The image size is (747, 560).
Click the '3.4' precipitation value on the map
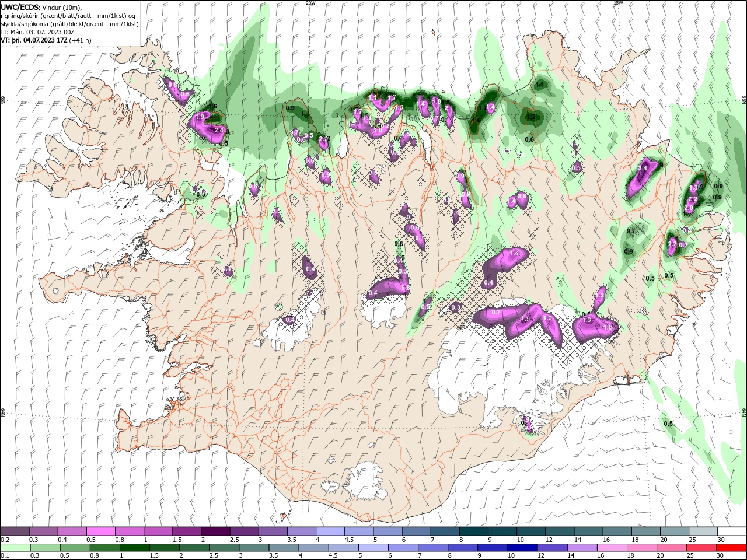pyautogui.click(x=643, y=168)
